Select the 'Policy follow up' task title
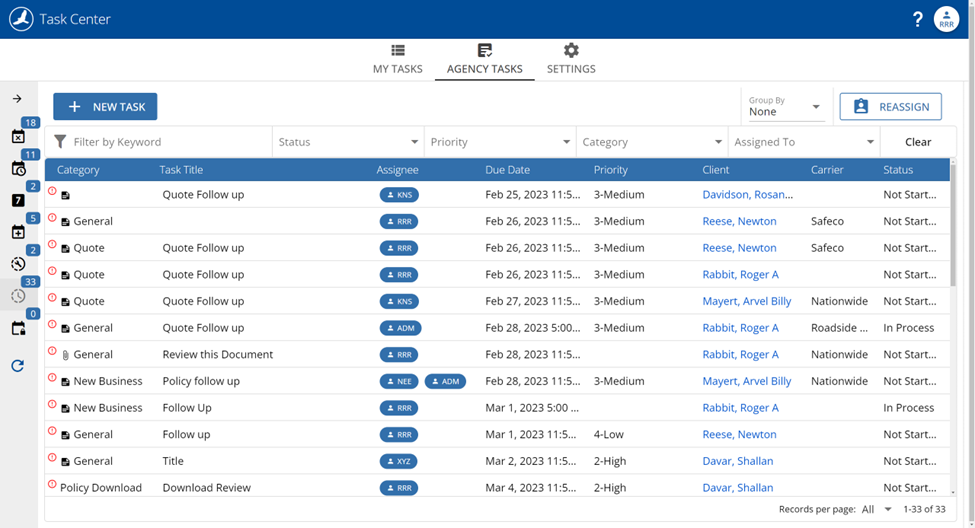Image resolution: width=975 pixels, height=528 pixels. click(201, 381)
